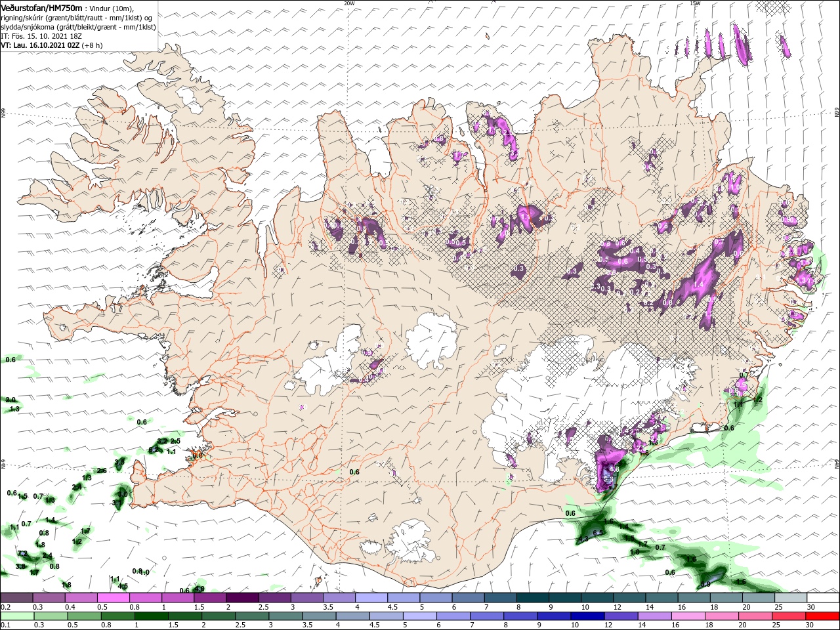Click the 1.2 value on the southeast coast

point(757,400)
